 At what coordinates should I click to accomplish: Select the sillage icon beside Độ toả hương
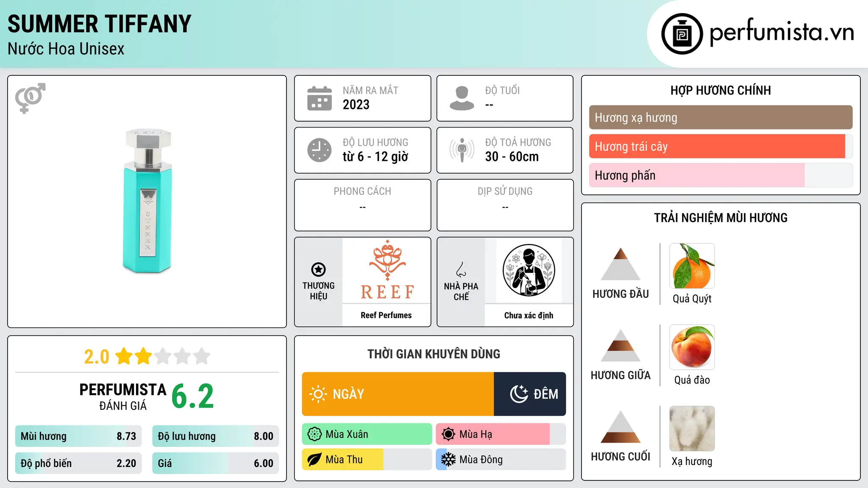tap(462, 150)
